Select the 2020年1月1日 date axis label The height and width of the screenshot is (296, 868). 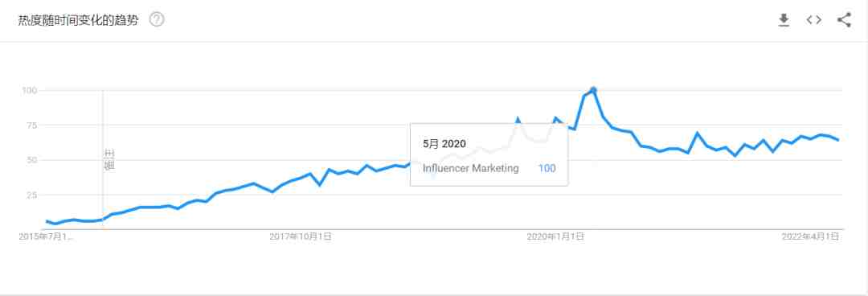click(x=555, y=236)
